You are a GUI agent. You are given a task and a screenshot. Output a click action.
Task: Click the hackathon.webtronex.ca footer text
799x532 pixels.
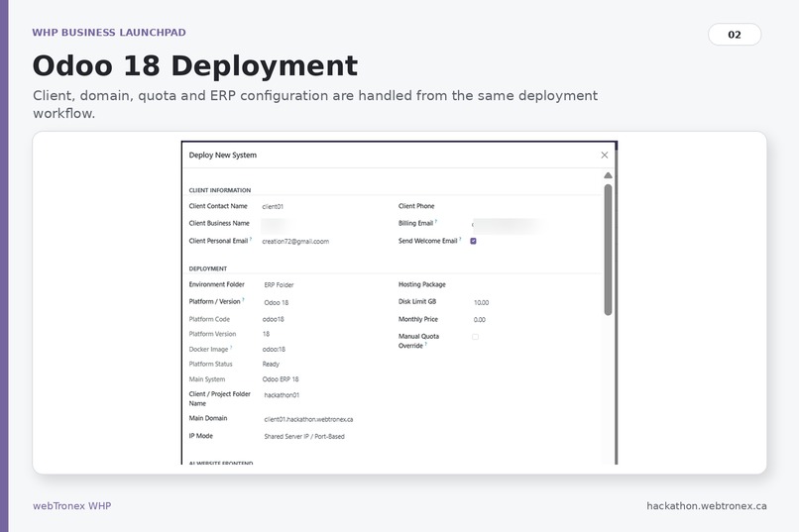click(x=706, y=506)
